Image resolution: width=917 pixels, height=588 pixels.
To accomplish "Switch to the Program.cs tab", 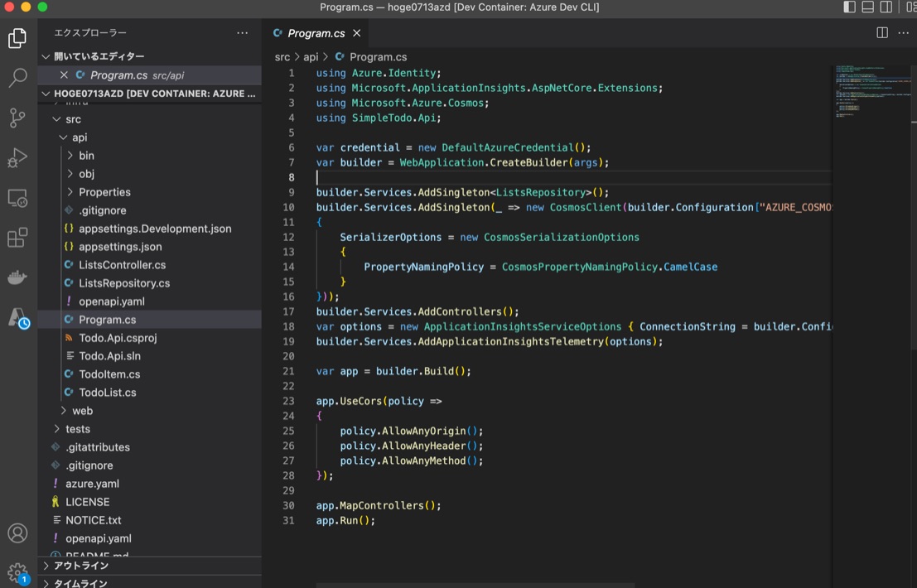I will 316,33.
